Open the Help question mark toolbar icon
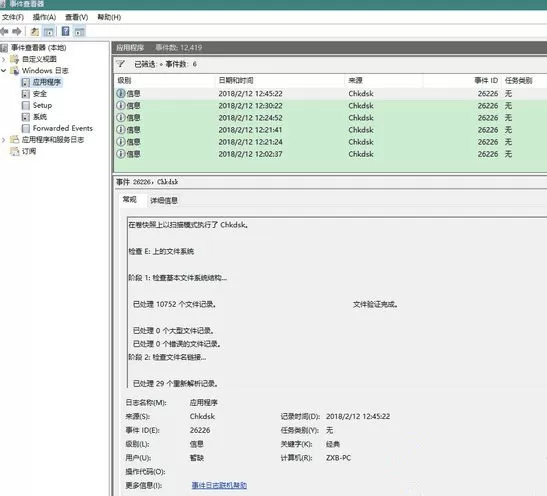The image size is (547, 496). [65, 31]
